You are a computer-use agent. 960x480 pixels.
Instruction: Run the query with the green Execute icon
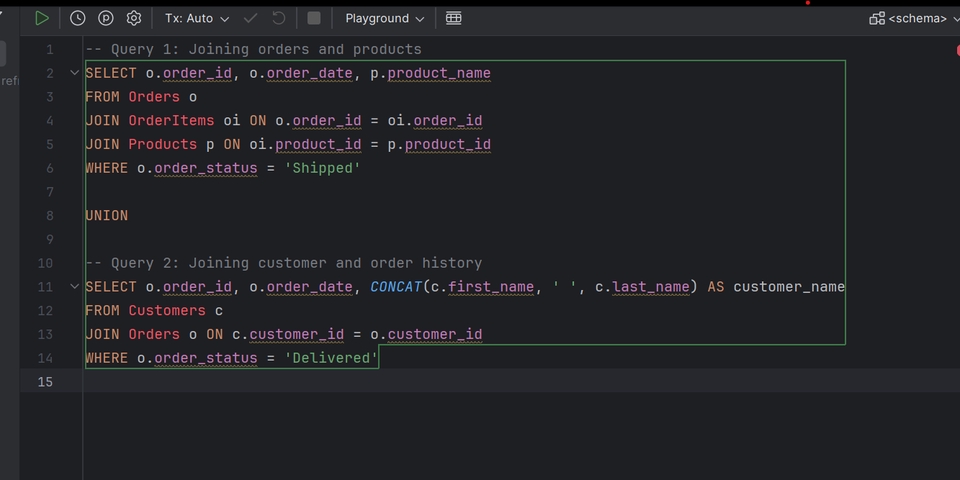coord(42,18)
